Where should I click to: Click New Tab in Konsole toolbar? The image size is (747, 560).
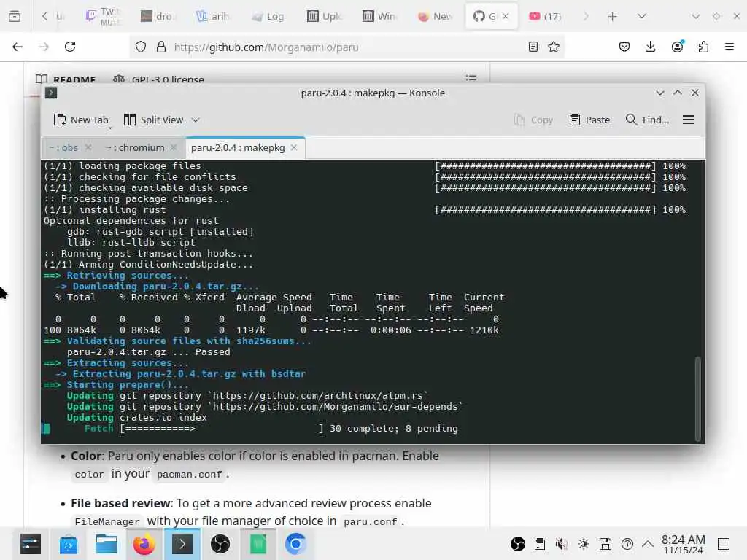81,120
